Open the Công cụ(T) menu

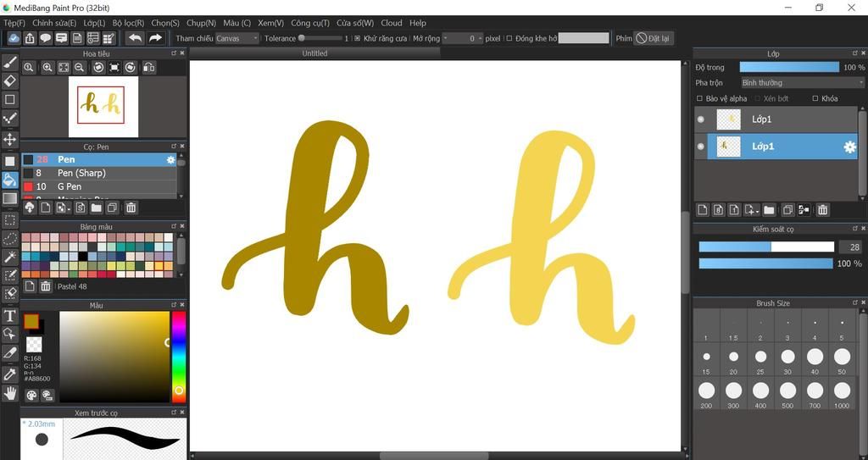tap(310, 23)
